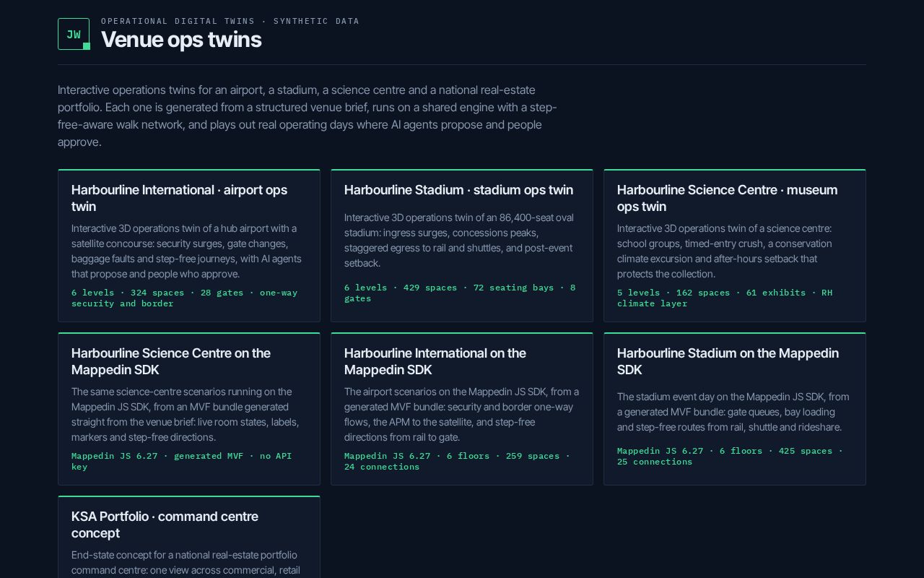This screenshot has width=924, height=578.
Task: Click the 'End-state concept for a national' description
Action: [x=186, y=563]
